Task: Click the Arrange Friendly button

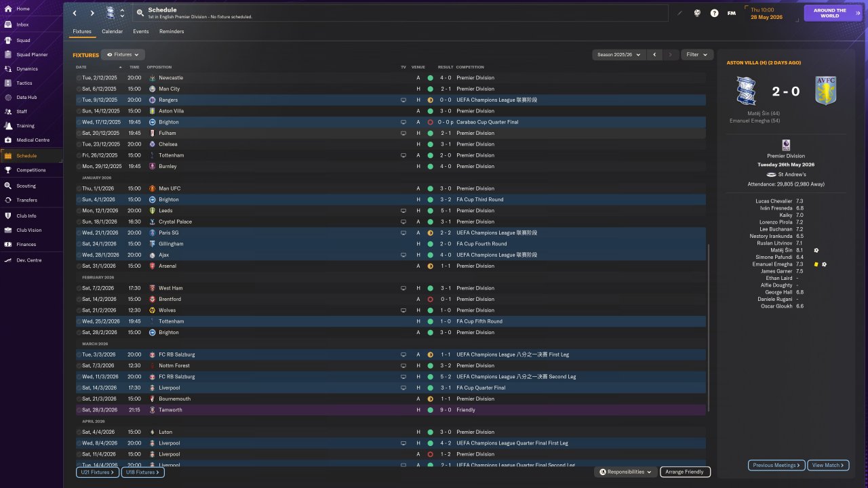Action: coord(685,472)
